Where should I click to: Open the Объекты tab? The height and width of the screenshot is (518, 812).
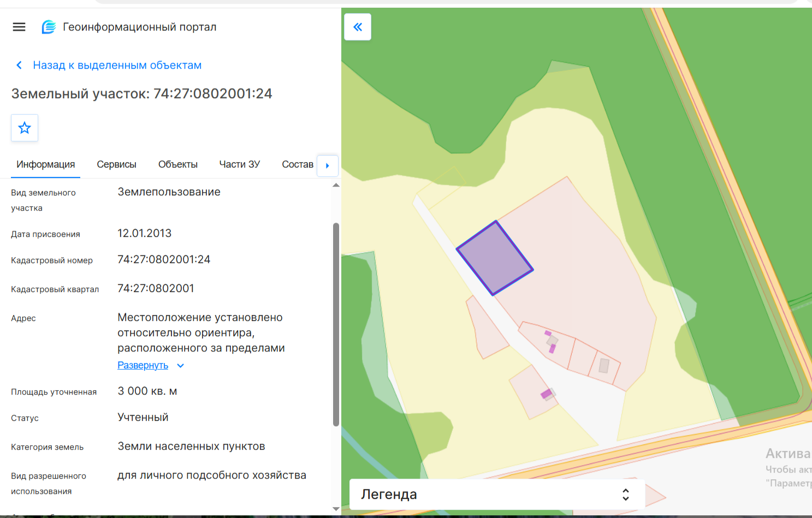[178, 164]
